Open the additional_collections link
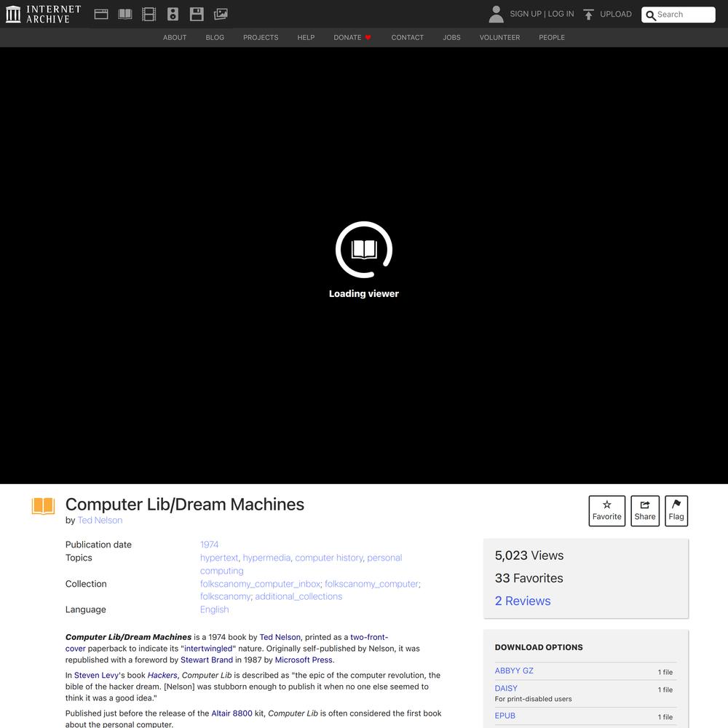 (x=298, y=597)
